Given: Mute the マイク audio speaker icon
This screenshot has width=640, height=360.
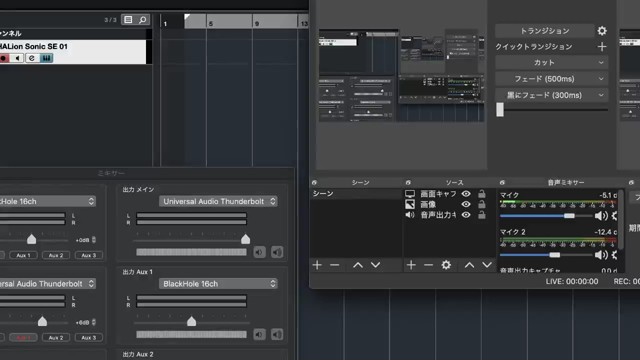Looking at the screenshot, I should click(600, 216).
